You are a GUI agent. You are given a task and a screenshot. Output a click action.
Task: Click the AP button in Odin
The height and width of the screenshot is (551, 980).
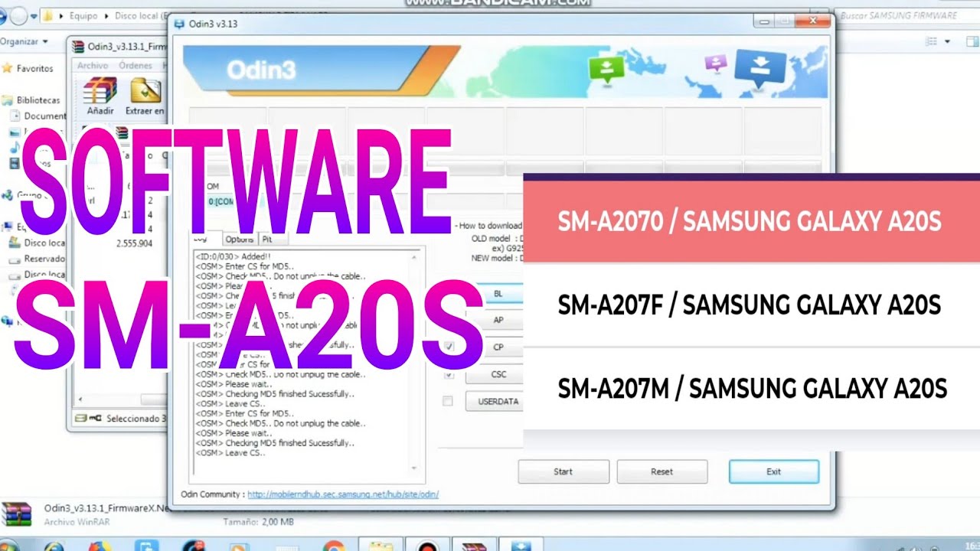coord(498,321)
